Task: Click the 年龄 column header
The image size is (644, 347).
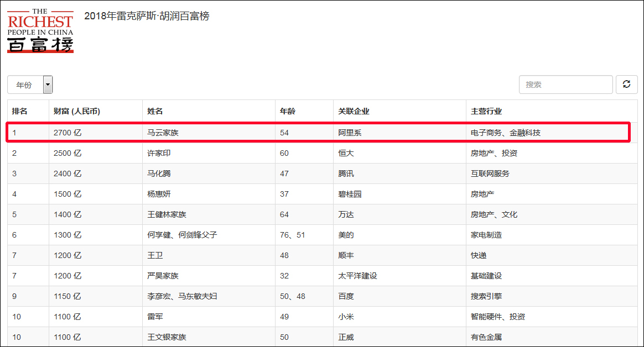Action: point(288,111)
